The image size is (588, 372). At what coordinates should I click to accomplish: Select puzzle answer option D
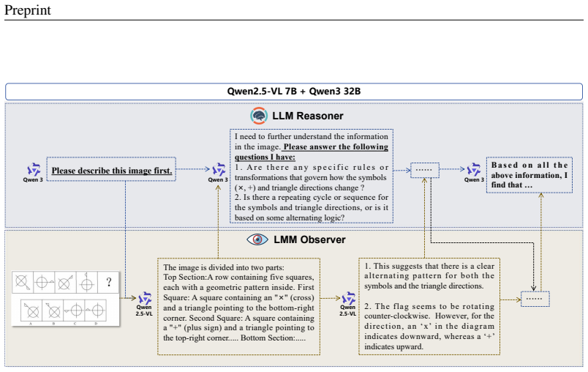(96, 310)
